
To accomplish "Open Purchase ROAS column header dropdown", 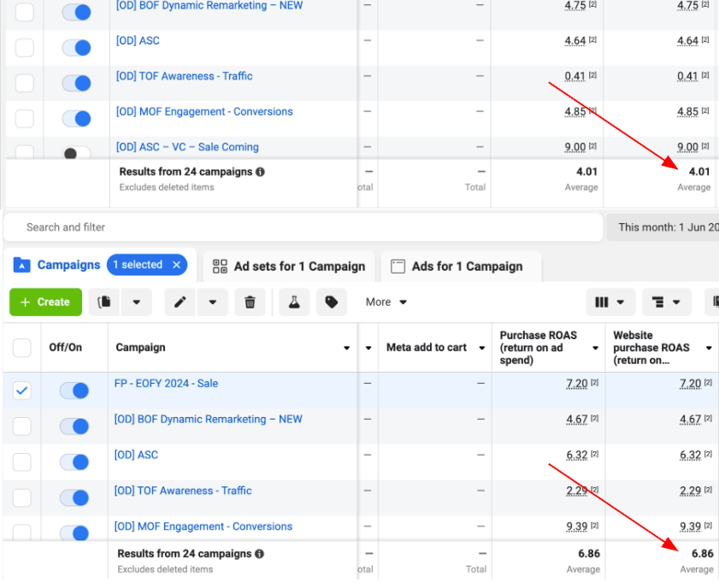I will point(595,348).
